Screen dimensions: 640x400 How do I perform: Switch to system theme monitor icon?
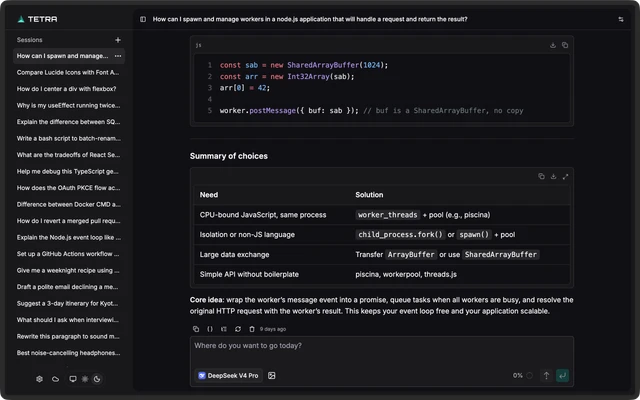[73, 379]
